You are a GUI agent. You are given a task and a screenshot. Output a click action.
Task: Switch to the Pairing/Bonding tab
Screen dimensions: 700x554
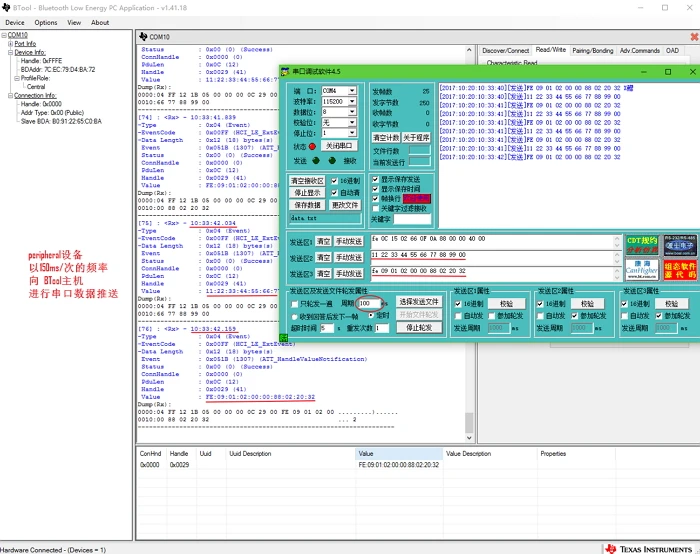tap(592, 50)
